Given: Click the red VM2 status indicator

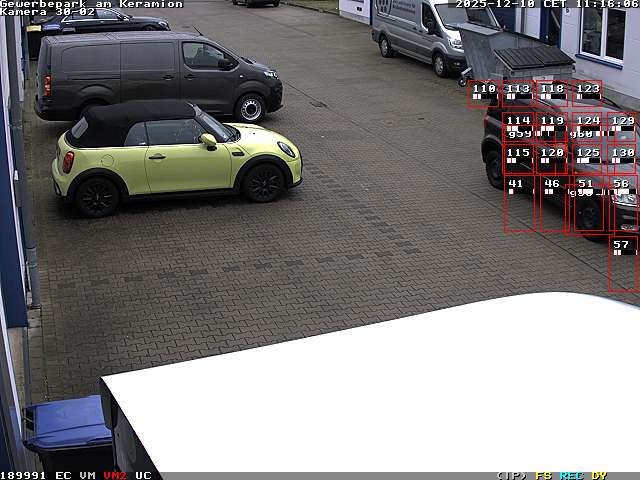Looking at the screenshot, I should (x=115, y=475).
